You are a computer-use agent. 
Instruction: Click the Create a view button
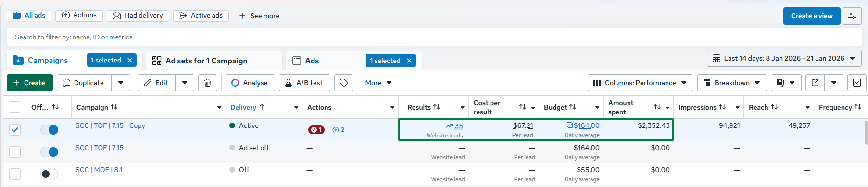(x=812, y=16)
